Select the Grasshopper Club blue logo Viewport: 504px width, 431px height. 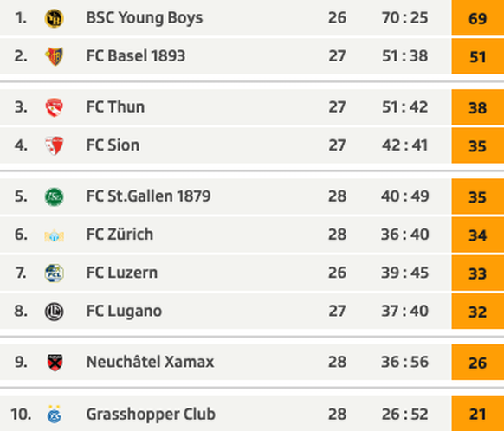pos(55,415)
